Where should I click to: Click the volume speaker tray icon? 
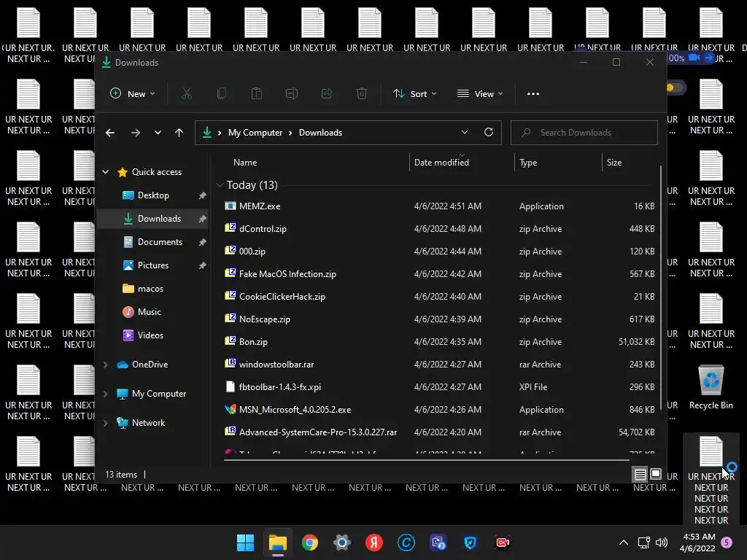point(662,542)
